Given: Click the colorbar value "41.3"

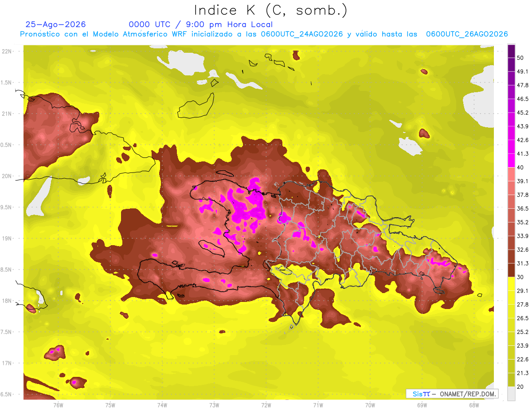Looking at the screenshot, I should pyautogui.click(x=522, y=154).
